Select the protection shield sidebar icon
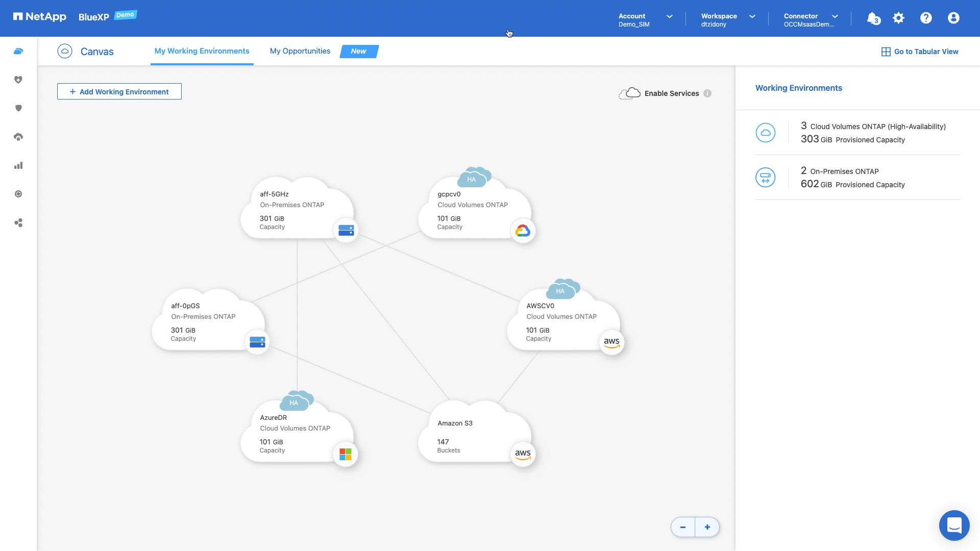This screenshot has height=551, width=980. point(18,108)
